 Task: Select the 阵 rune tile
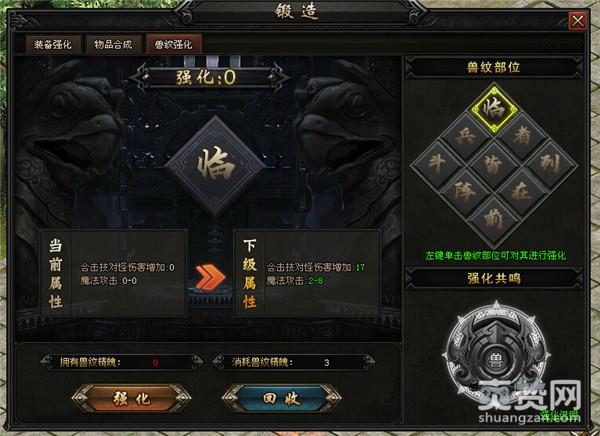[466, 191]
